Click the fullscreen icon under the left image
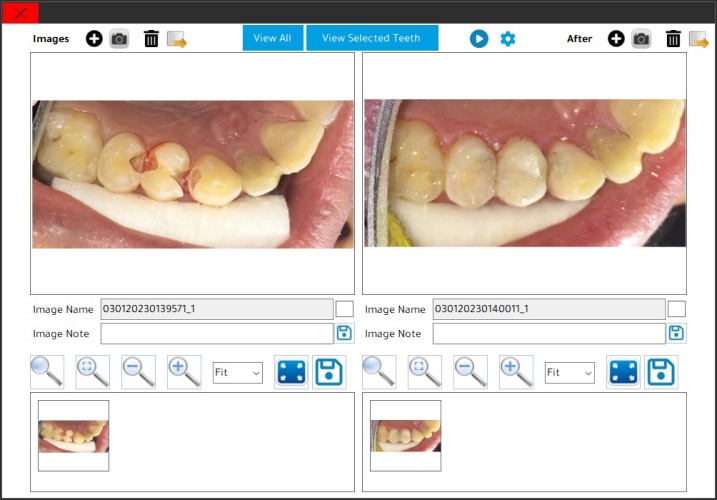This screenshot has width=717, height=500. point(292,372)
